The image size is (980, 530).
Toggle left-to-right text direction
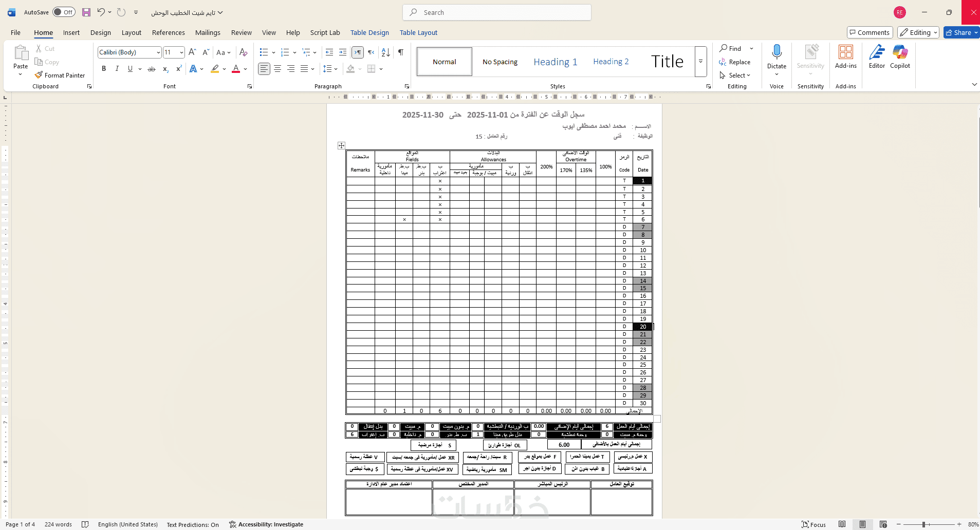click(x=358, y=52)
